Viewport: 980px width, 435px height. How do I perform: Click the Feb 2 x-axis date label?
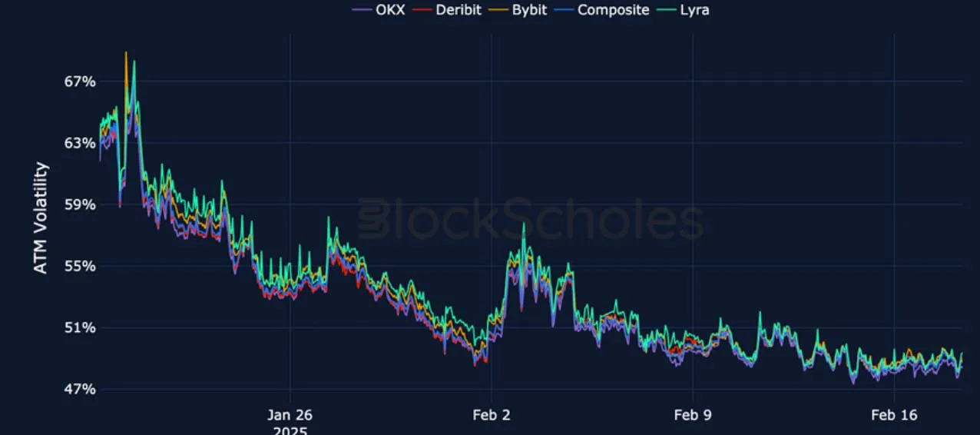[492, 415]
